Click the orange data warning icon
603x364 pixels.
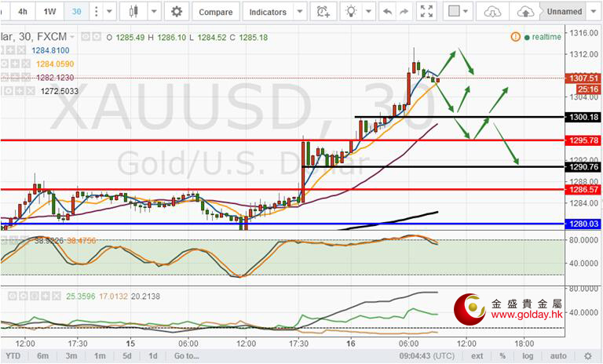click(x=515, y=37)
